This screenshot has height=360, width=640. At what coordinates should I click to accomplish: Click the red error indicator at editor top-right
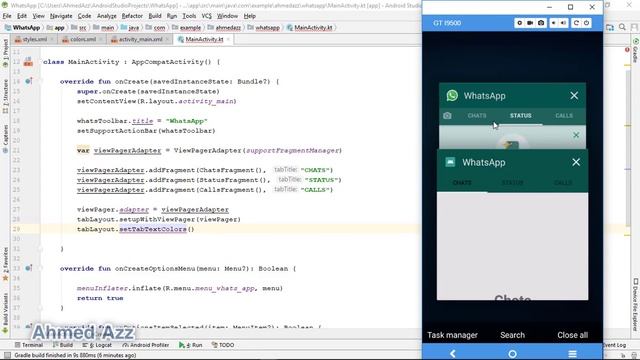(x=627, y=50)
